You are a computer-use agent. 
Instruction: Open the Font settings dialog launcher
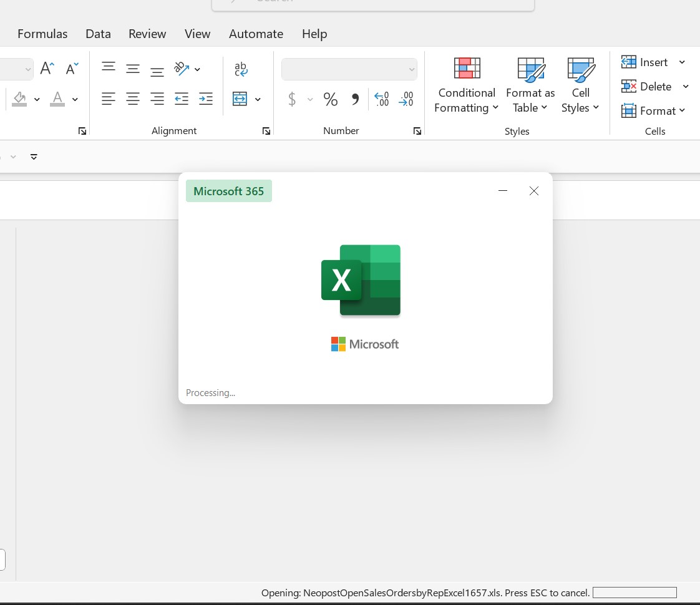click(x=82, y=131)
